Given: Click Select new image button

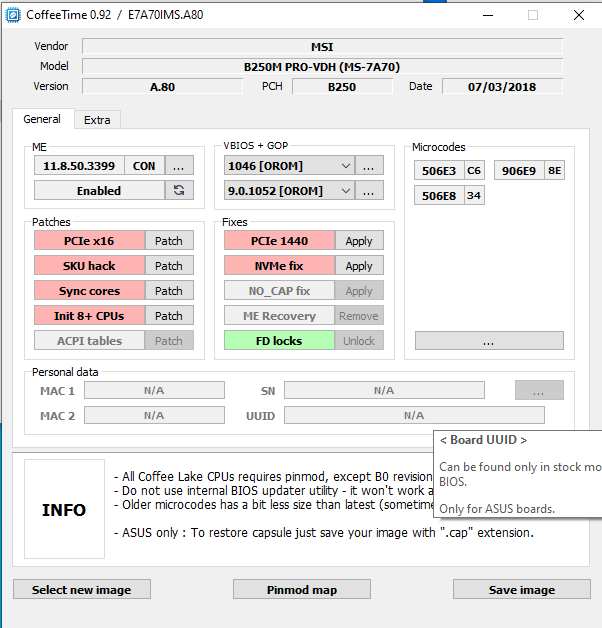Looking at the screenshot, I should (82, 589).
